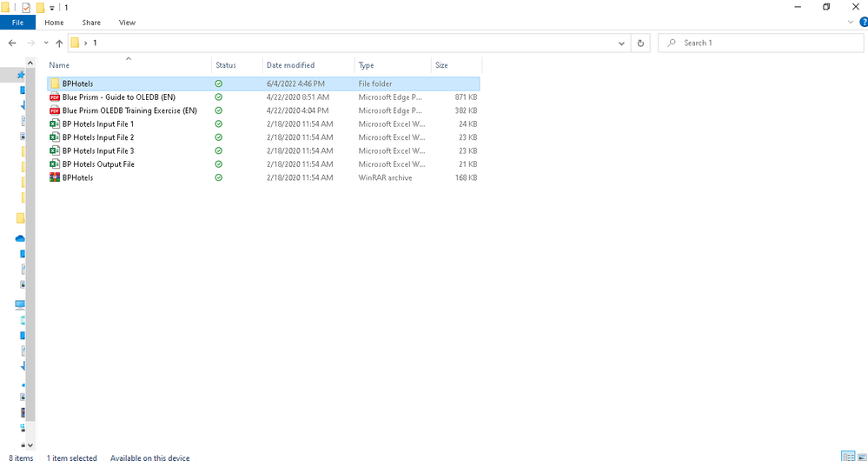The image size is (868, 461).
Task: Click Excel icon of BP Hotels Output File
Action: tap(54, 164)
